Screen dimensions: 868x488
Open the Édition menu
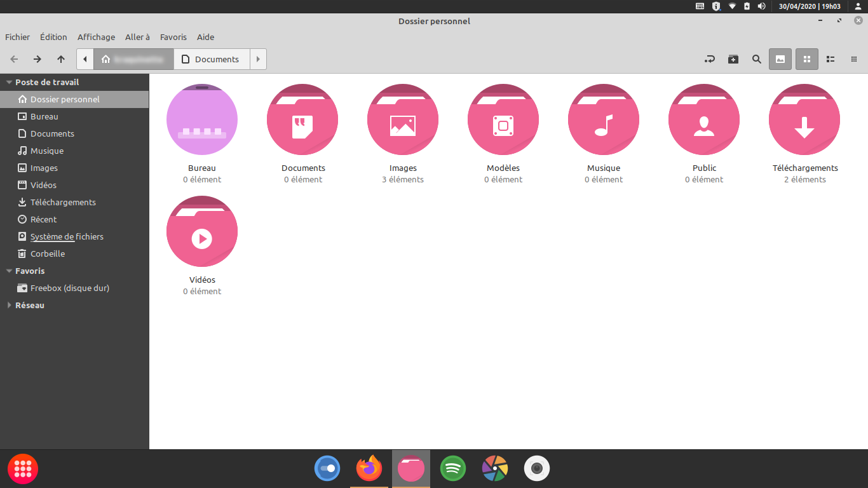pyautogui.click(x=53, y=37)
